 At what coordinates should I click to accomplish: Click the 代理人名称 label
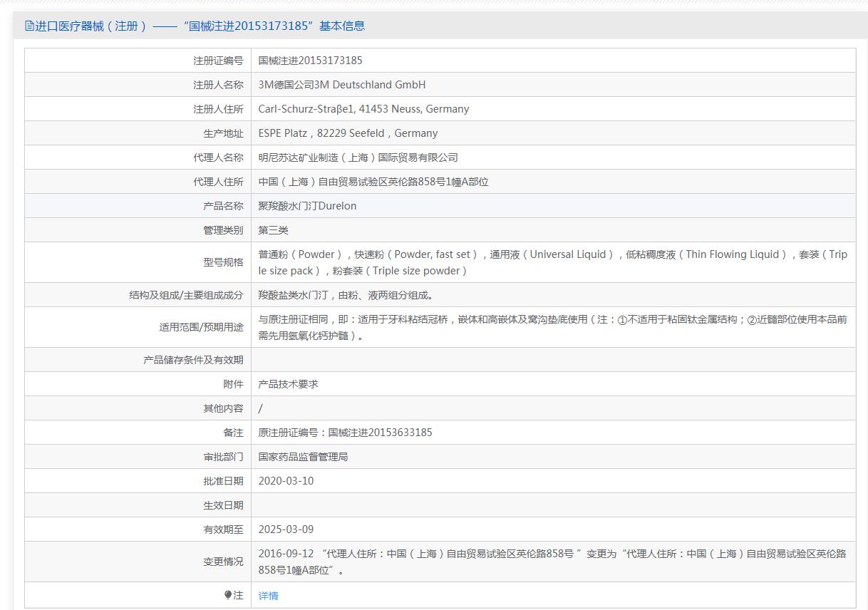218,157
